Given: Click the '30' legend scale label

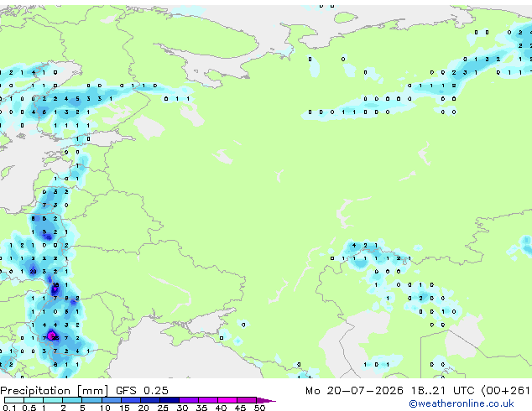Looking at the screenshot, I should (182, 408).
